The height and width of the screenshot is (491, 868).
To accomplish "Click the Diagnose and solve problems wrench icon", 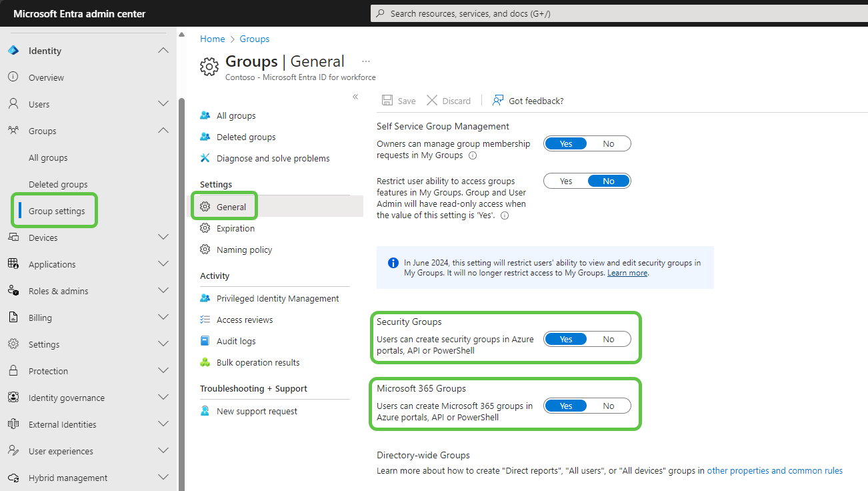I will coord(205,158).
